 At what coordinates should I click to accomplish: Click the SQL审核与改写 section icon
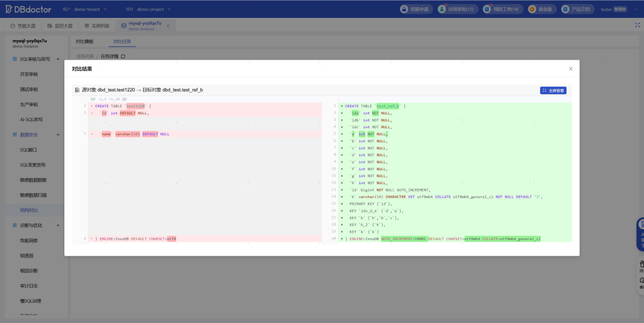click(x=15, y=59)
